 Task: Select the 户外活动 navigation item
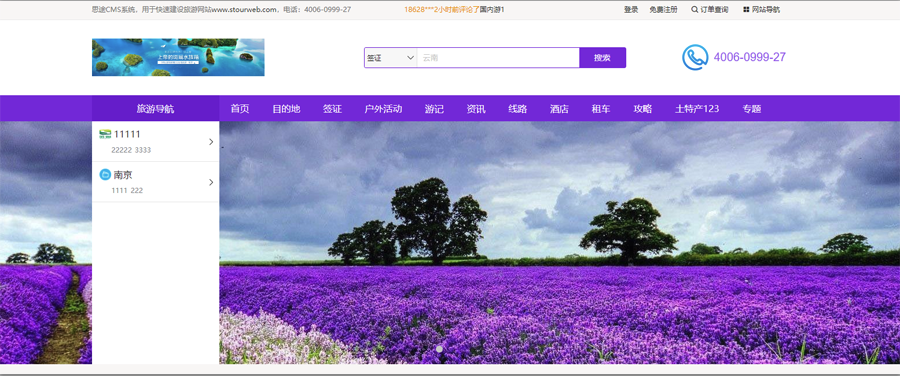[x=383, y=108]
